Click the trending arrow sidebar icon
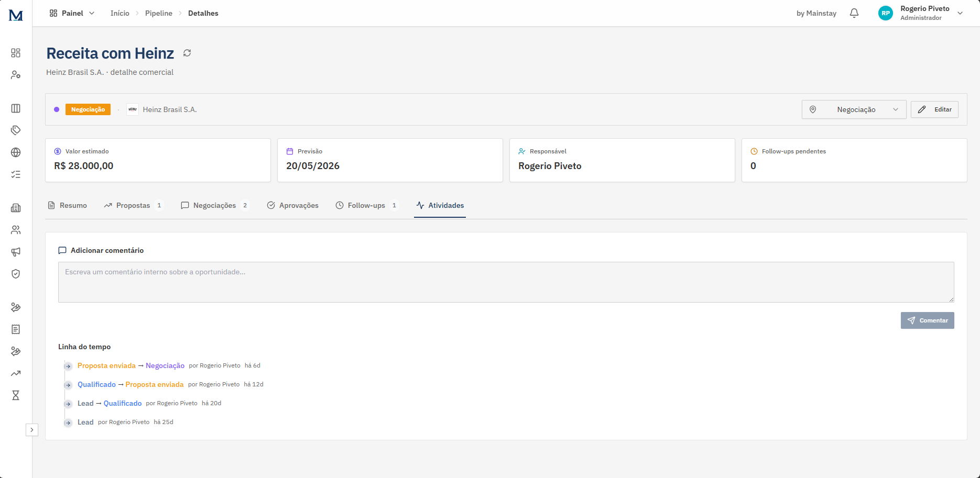 tap(16, 373)
